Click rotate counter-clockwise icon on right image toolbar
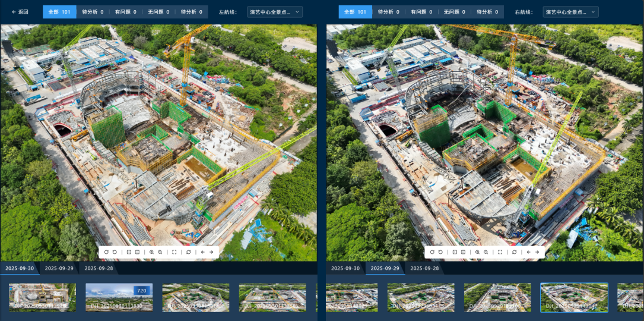The height and width of the screenshot is (321, 644). (440, 252)
